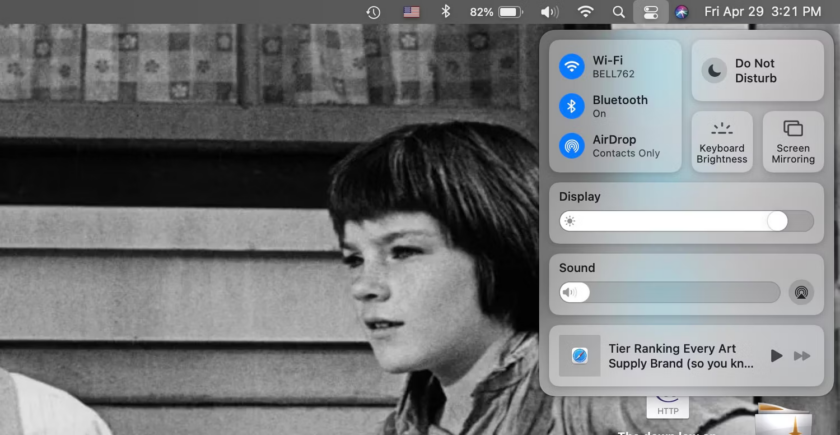Open Screen Mirroring options
840x435 pixels.
coord(793,141)
